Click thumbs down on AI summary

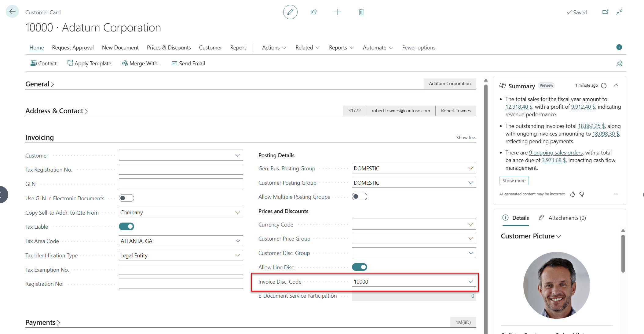(x=582, y=194)
